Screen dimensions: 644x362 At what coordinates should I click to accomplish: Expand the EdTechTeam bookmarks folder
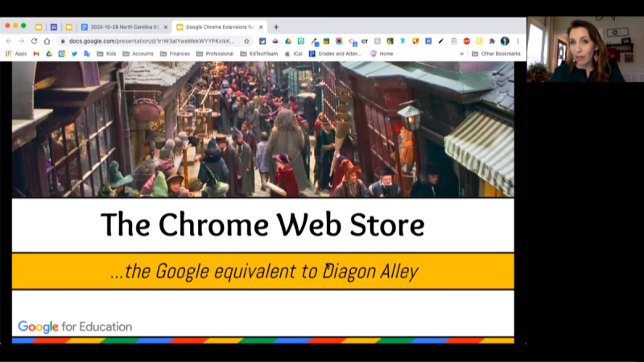[x=259, y=54]
